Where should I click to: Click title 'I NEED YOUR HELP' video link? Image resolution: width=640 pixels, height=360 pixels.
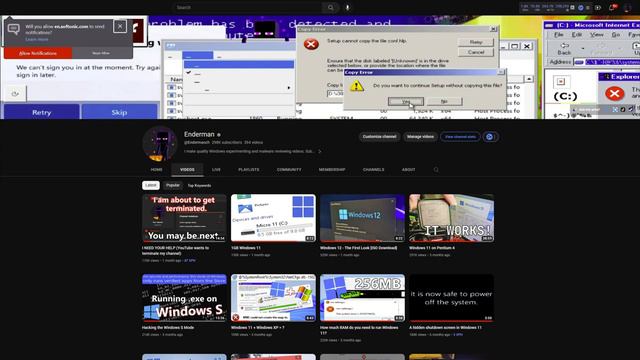point(176,250)
